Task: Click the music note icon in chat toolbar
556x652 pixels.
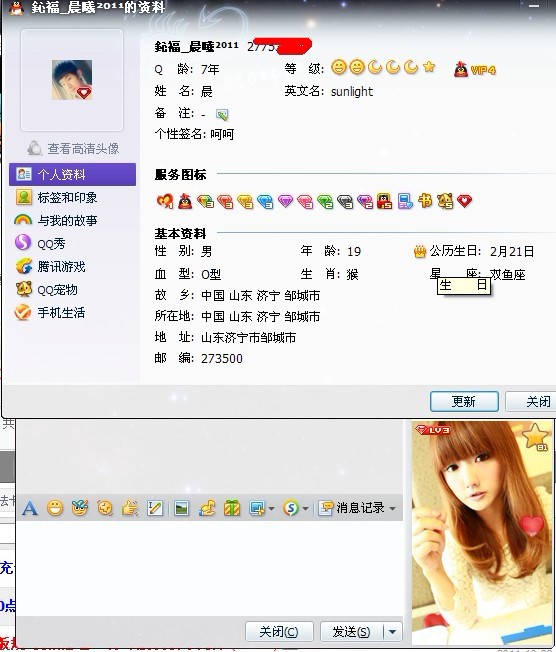Action: point(207,508)
